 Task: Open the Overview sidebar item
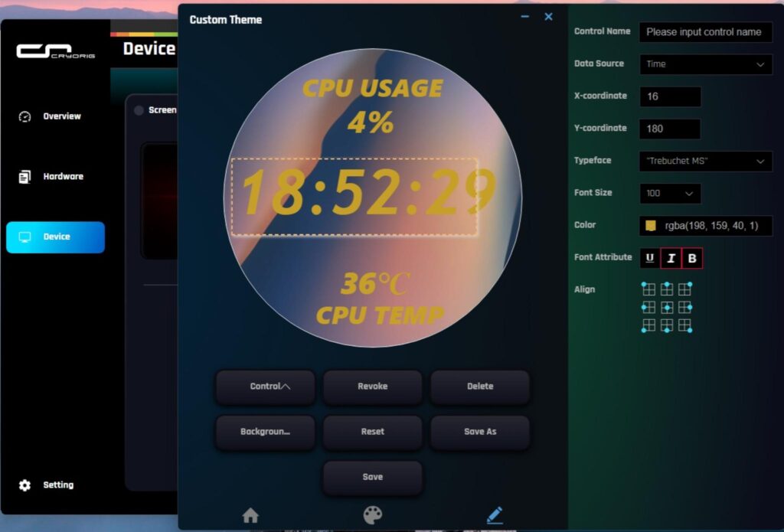click(55, 116)
